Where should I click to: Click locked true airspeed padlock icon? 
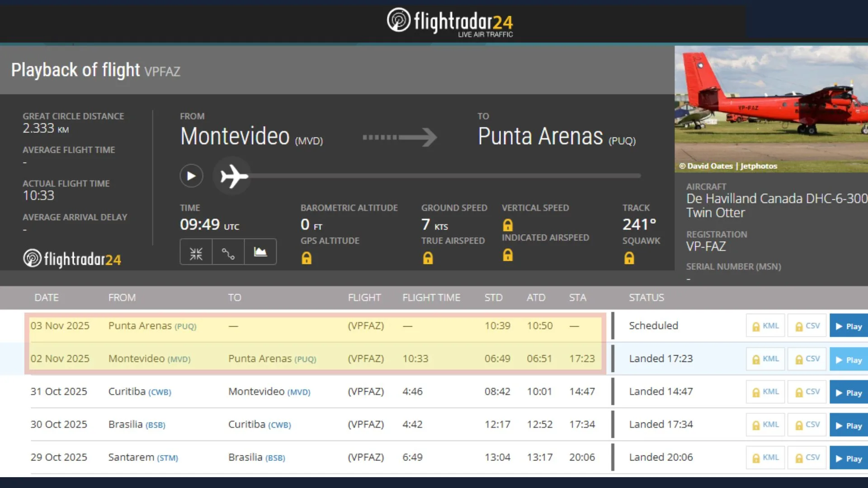(x=428, y=258)
